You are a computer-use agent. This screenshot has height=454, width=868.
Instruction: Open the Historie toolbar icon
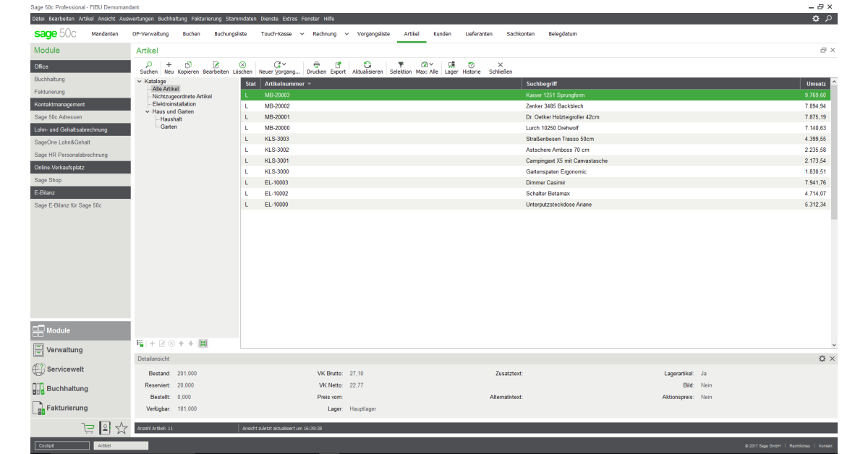(x=472, y=65)
